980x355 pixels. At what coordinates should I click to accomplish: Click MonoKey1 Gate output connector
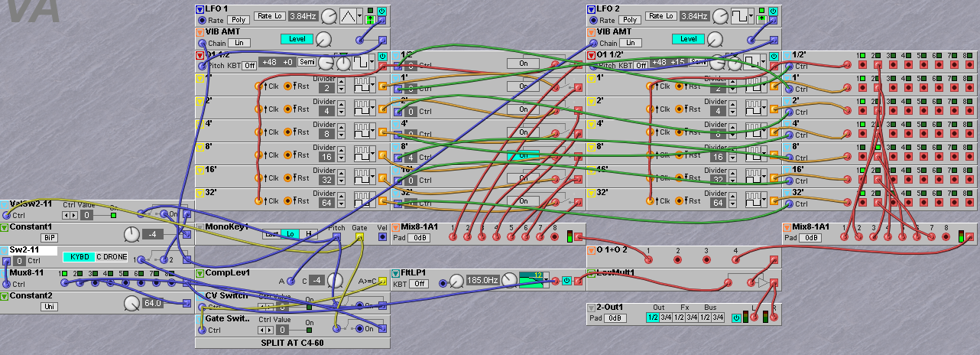point(359,237)
